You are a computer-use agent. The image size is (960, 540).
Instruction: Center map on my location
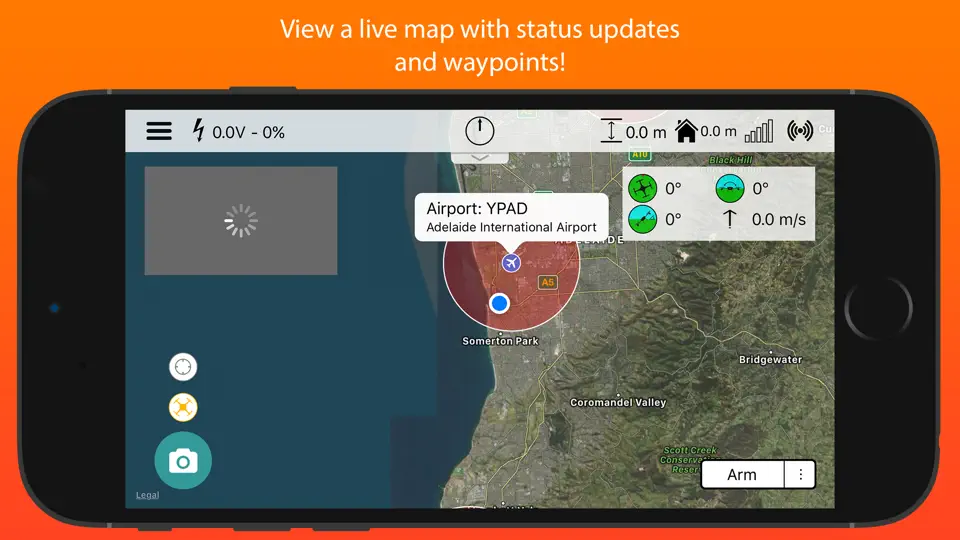[183, 367]
